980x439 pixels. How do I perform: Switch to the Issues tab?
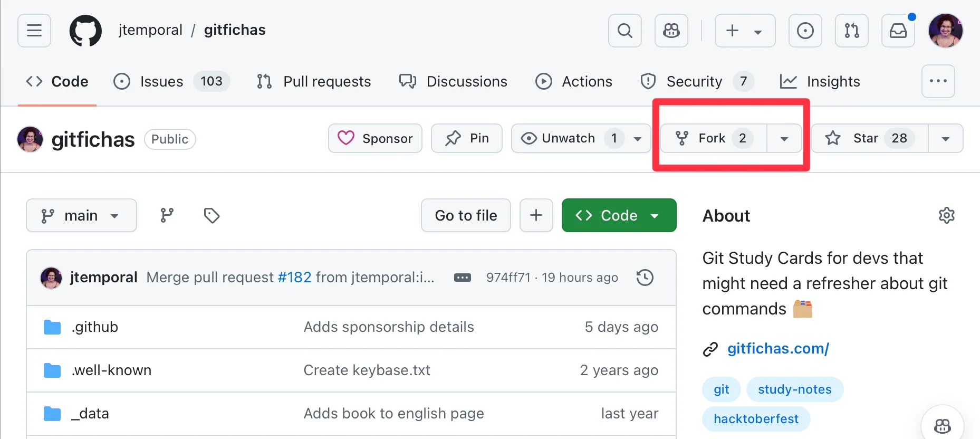pos(161,81)
